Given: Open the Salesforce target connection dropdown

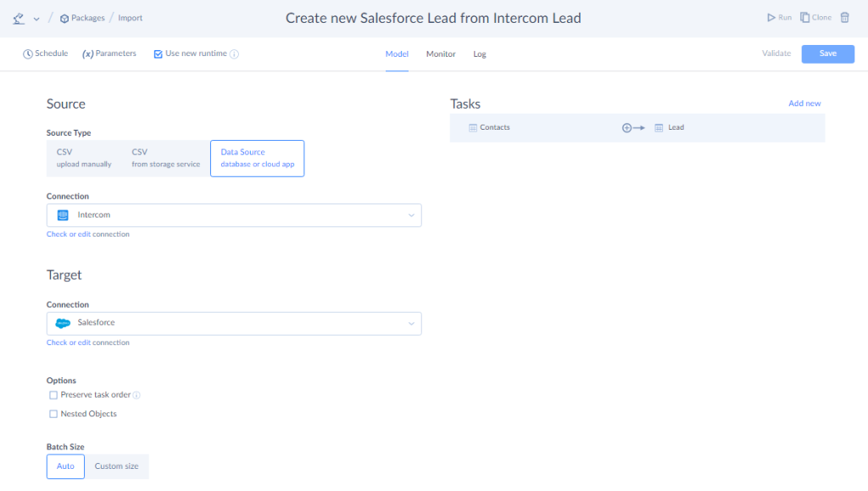Looking at the screenshot, I should pyautogui.click(x=234, y=324).
